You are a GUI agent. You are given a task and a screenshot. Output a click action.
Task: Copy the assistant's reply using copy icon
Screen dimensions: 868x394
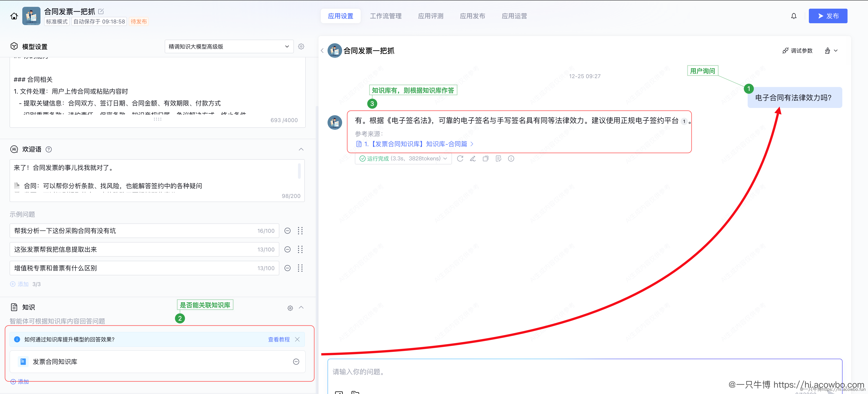coord(486,159)
